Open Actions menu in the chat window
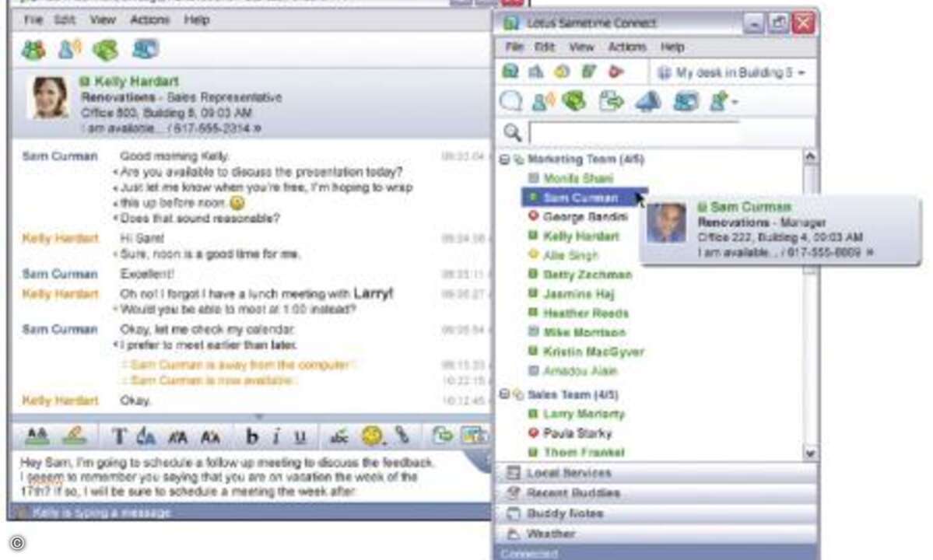Viewport: 933px width, 560px height. pyautogui.click(x=150, y=19)
